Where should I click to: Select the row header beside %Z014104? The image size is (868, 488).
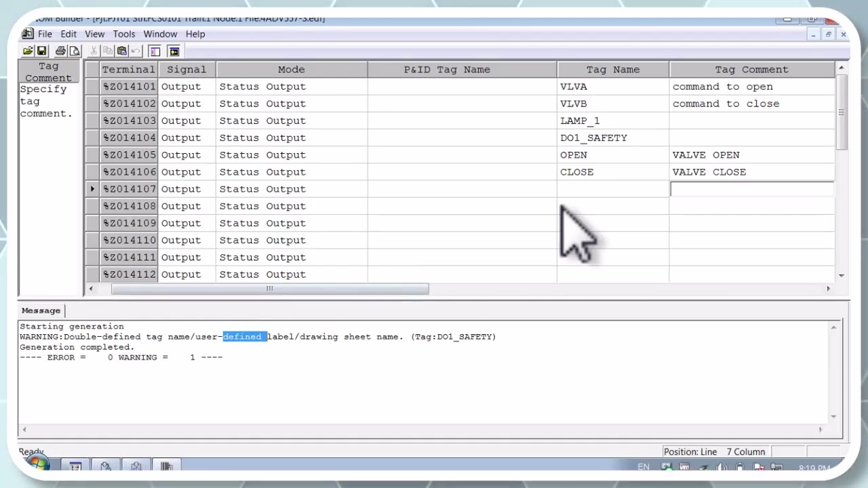pos(92,138)
